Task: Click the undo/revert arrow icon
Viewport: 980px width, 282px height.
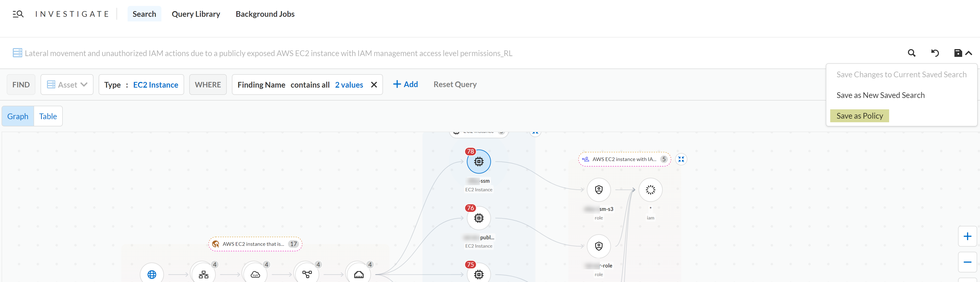Action: (935, 53)
